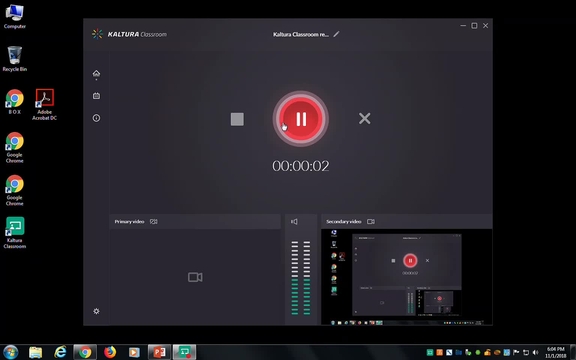Viewport: 576px width, 360px height.
Task: Open settings with the gear icon
Action: point(96,311)
